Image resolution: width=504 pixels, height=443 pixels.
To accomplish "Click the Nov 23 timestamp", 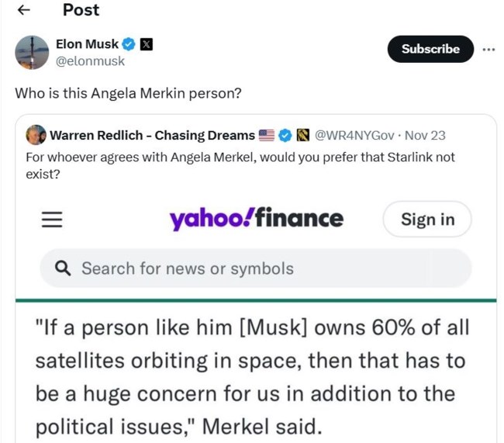I will click(425, 135).
